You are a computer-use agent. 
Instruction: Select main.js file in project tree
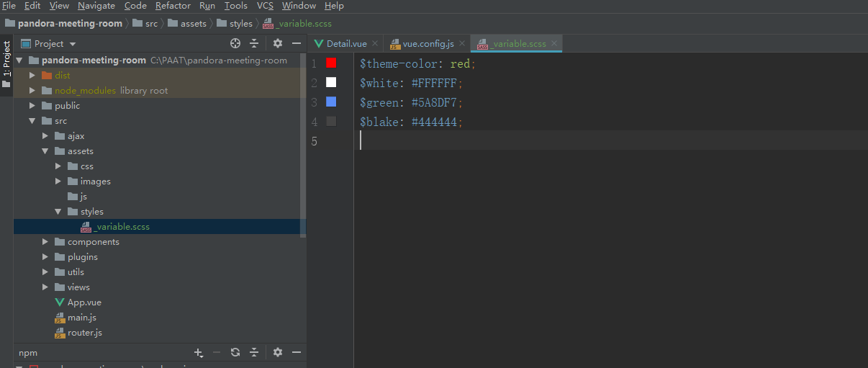coord(76,317)
